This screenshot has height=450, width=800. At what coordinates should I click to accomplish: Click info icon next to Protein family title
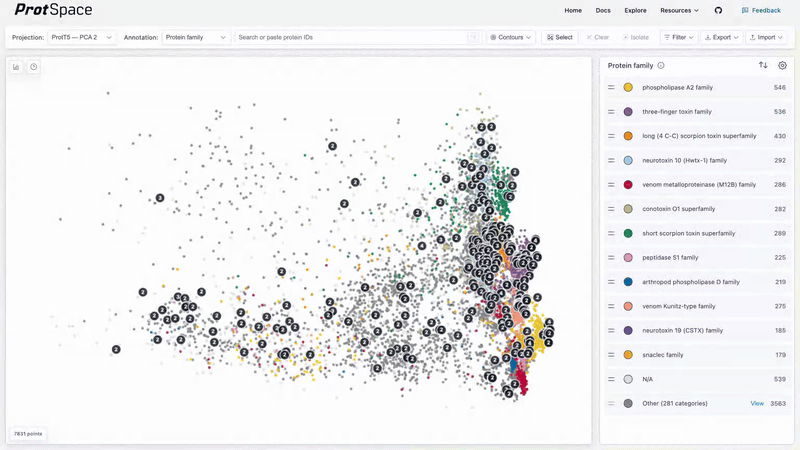point(661,65)
